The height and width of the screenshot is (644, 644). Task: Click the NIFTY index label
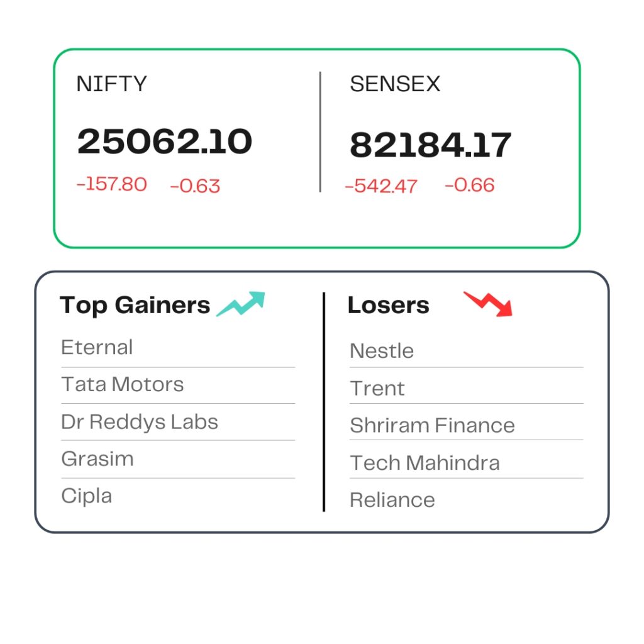(112, 84)
